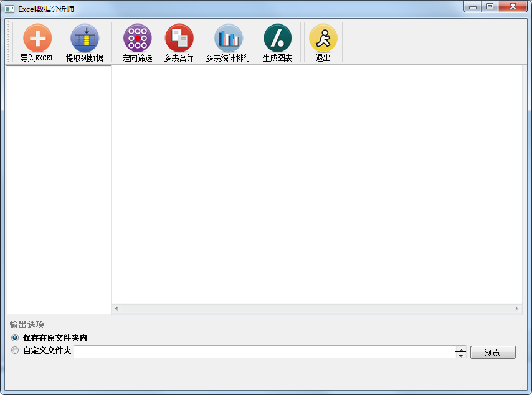Click the empty left file list panel

point(59,190)
